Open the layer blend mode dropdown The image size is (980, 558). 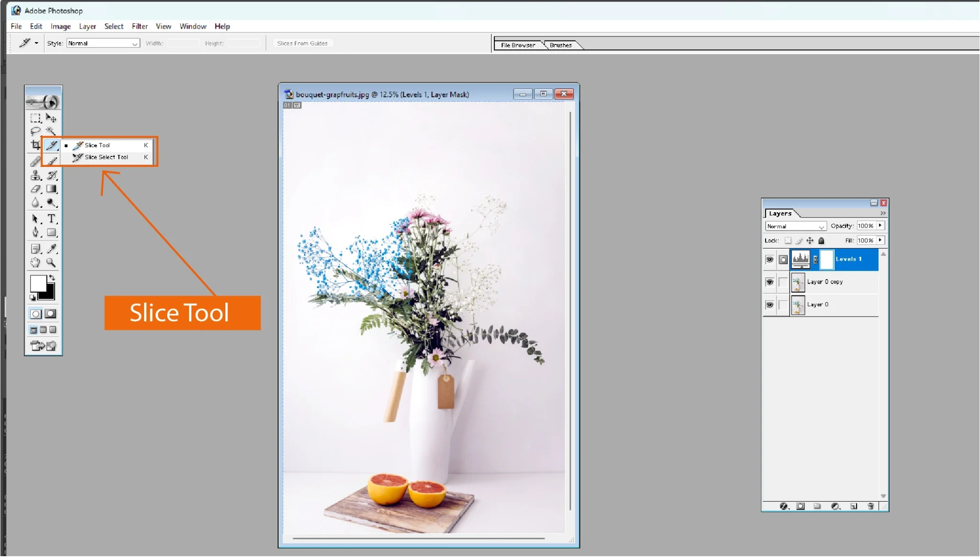pos(796,227)
